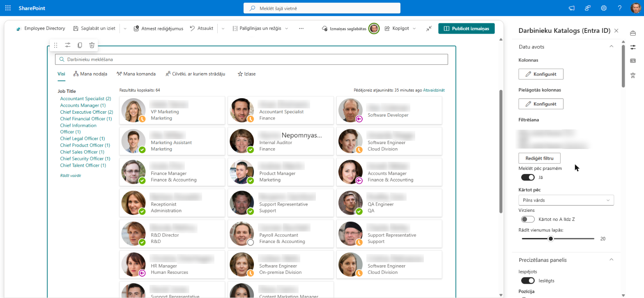
Task: Open the page details icon in side rail
Action: [x=633, y=61]
